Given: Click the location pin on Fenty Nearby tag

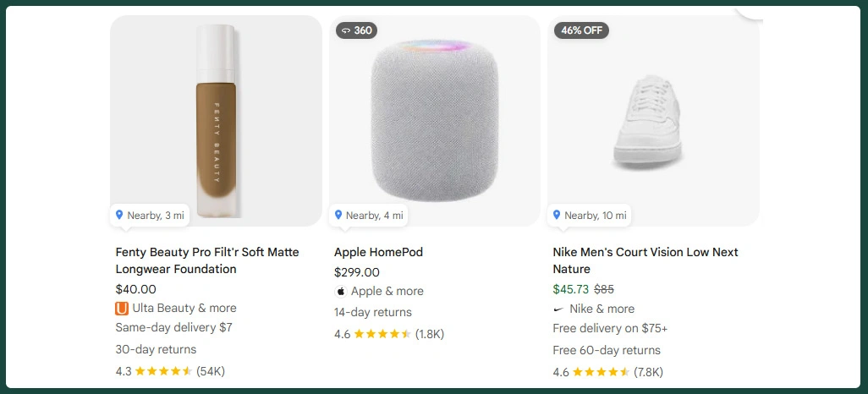Looking at the screenshot, I should point(119,216).
